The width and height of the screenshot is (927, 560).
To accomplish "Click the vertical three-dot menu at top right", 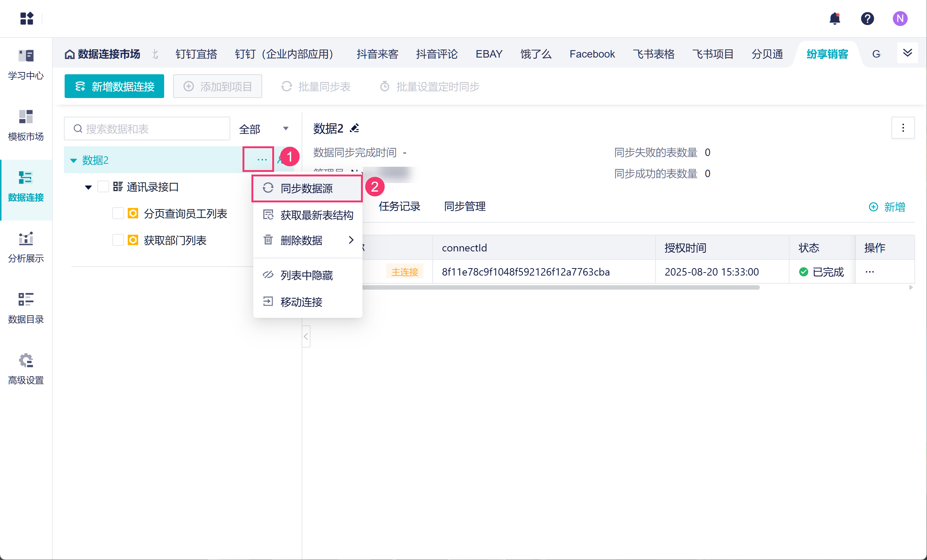I will 902,128.
